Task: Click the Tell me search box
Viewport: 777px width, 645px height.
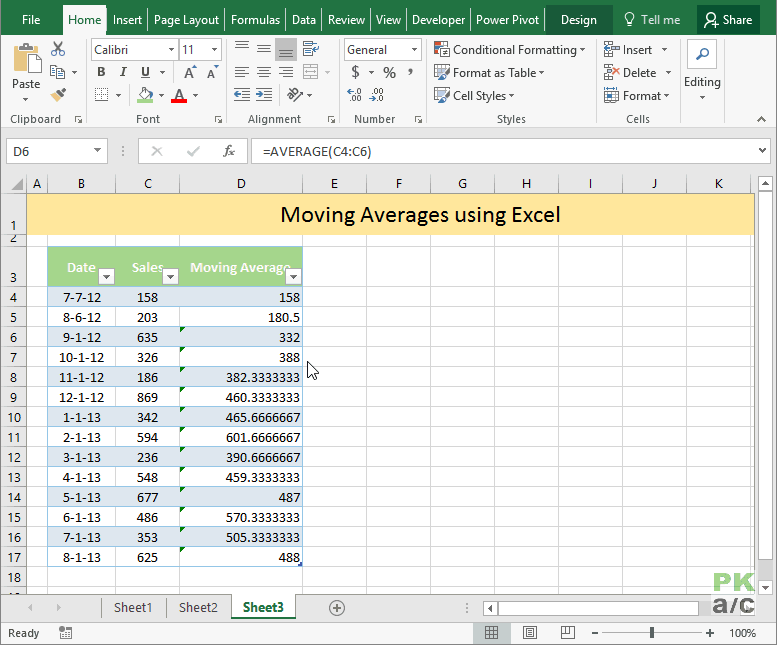Action: pos(652,20)
